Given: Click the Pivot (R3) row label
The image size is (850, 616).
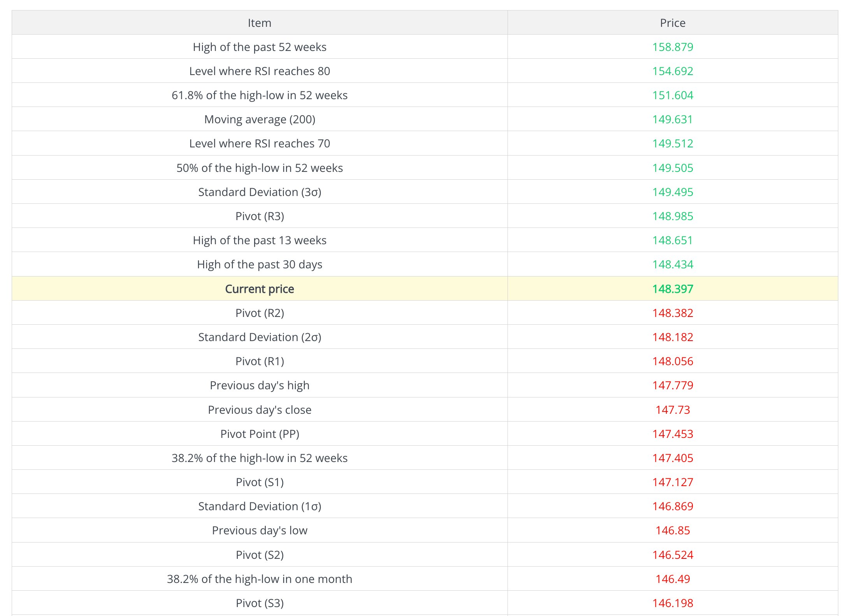Looking at the screenshot, I should point(259,216).
